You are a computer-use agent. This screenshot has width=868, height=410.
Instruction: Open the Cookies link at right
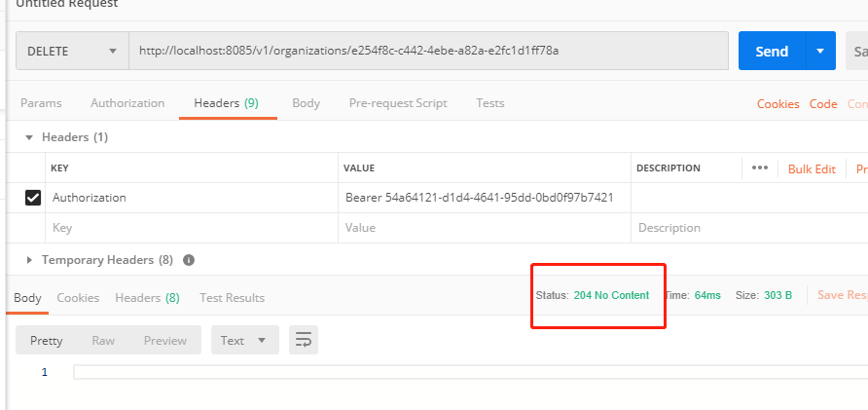778,104
